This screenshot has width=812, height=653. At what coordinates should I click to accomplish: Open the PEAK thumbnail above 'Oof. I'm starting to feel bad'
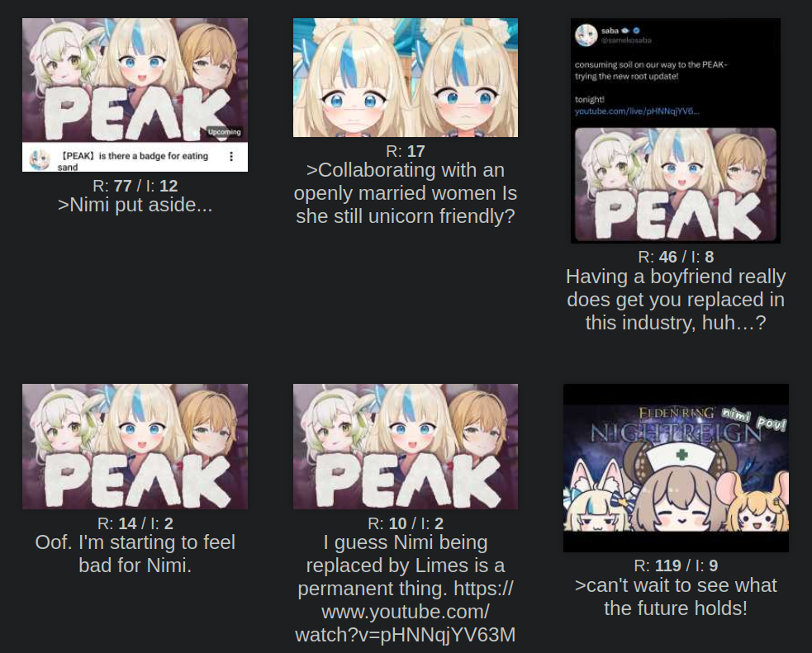coord(135,446)
